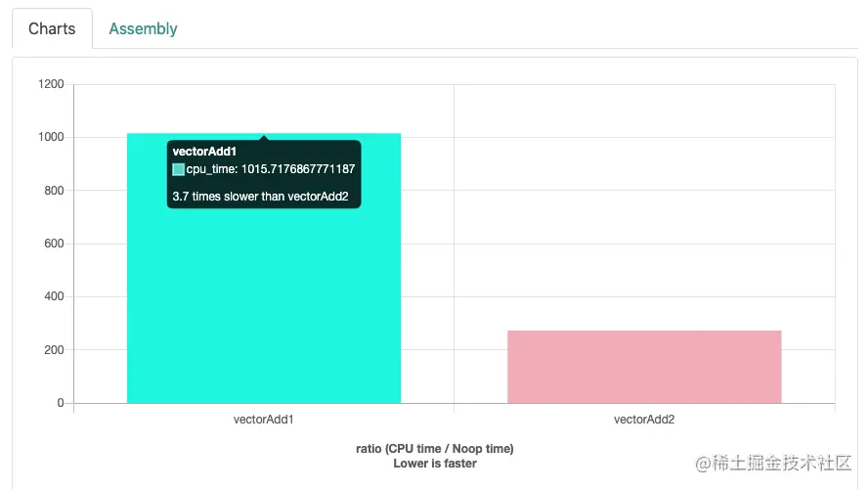Screen dimensions: 868x489
Task: Click the 200 y-axis label
Action: click(54, 350)
